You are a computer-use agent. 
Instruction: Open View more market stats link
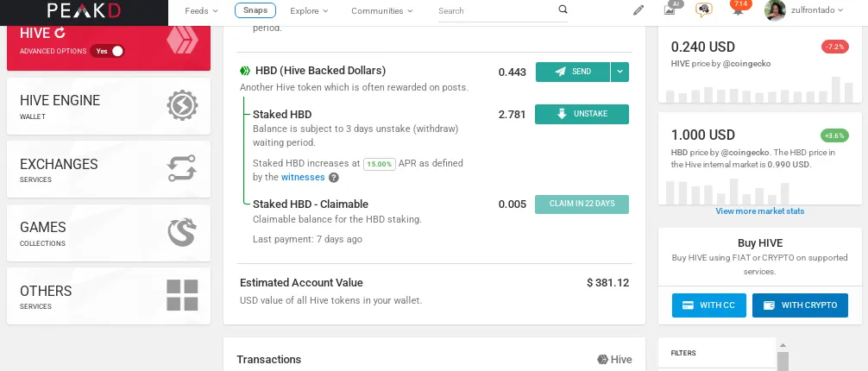pyautogui.click(x=759, y=211)
